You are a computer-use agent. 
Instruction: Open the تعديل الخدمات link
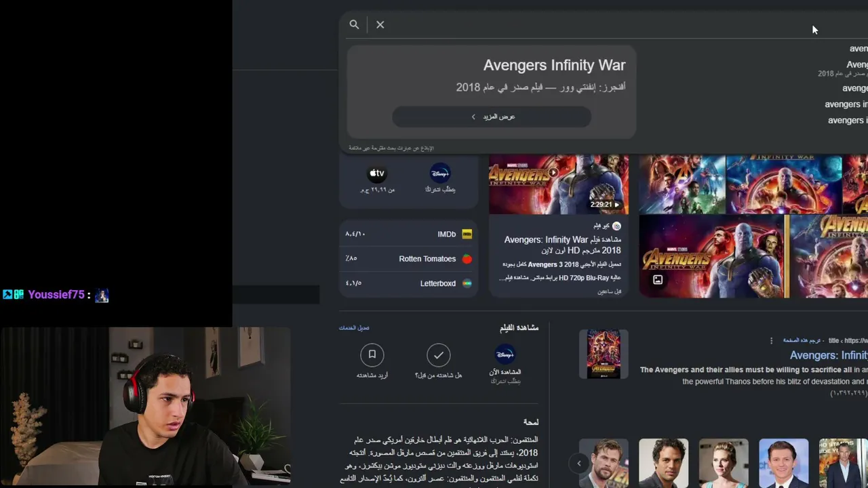coord(354,328)
